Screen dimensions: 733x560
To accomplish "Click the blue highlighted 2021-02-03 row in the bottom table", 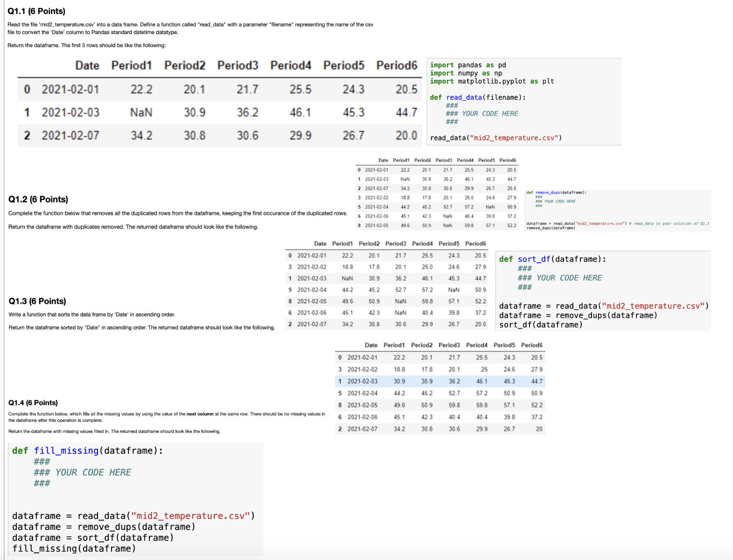I will click(x=440, y=381).
